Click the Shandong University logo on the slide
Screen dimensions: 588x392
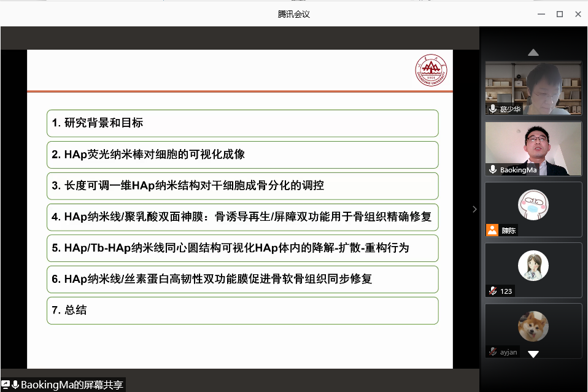click(431, 71)
